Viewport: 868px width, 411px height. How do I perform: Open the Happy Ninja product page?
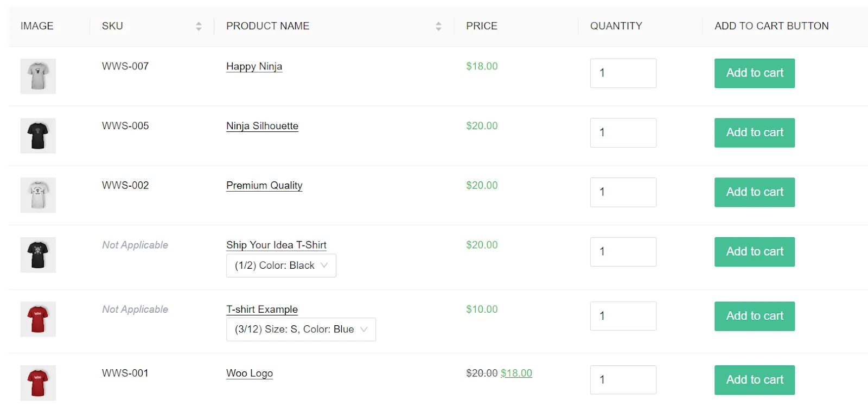[253, 66]
